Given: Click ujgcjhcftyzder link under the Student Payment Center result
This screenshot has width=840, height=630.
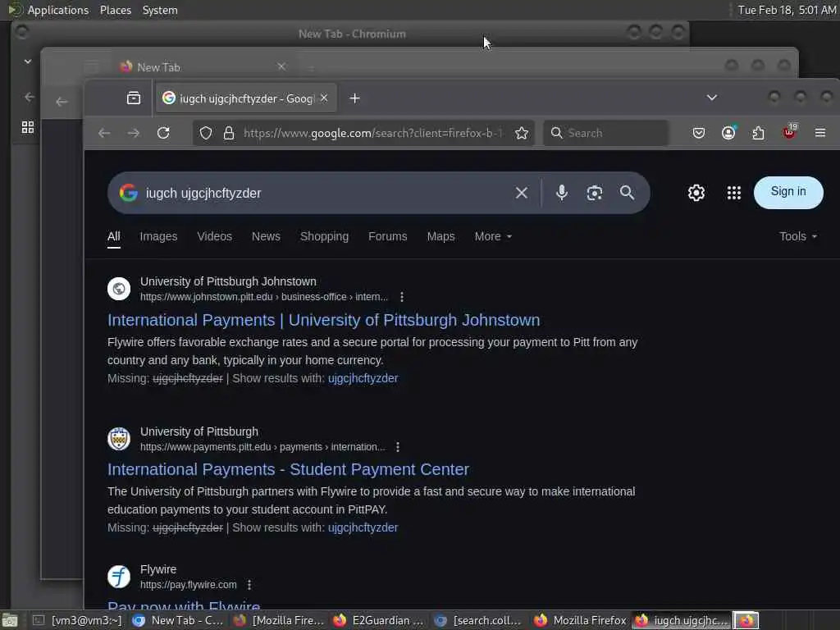Looking at the screenshot, I should click(x=363, y=527).
